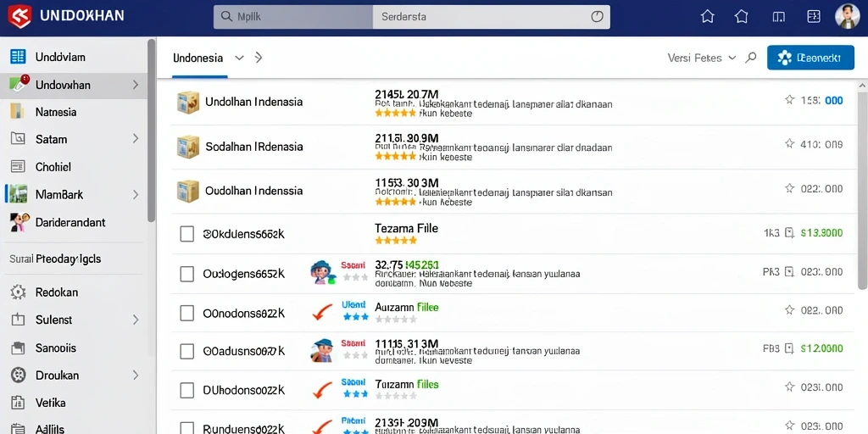
Task: Click the red checkmark on DUhodons0022K row
Action: coord(322,390)
